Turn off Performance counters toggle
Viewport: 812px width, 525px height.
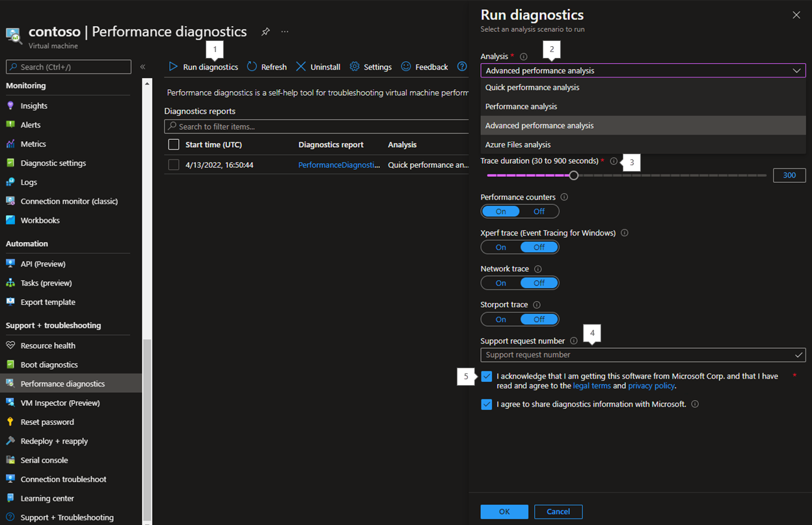pyautogui.click(x=539, y=211)
